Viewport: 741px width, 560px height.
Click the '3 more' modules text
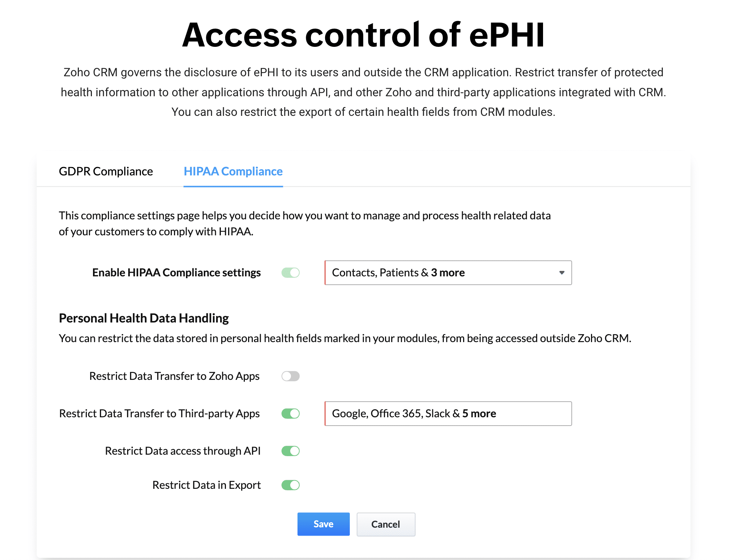pos(448,272)
